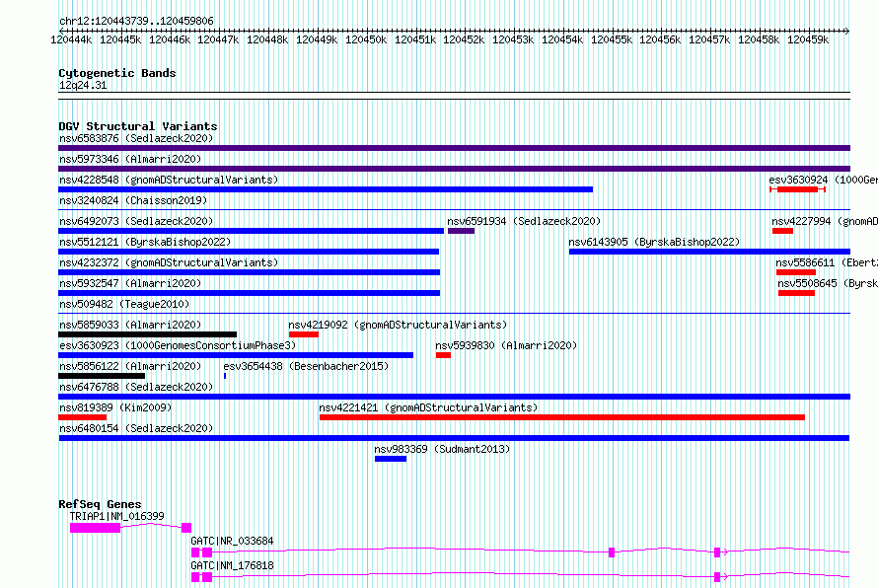The height and width of the screenshot is (588, 878).
Task: Click the RefSeq Genes track heading
Action: tap(100, 504)
